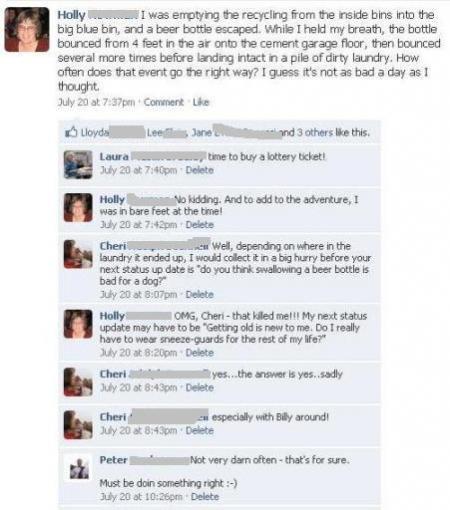Click the thumbs-up like icon

pos(71,132)
